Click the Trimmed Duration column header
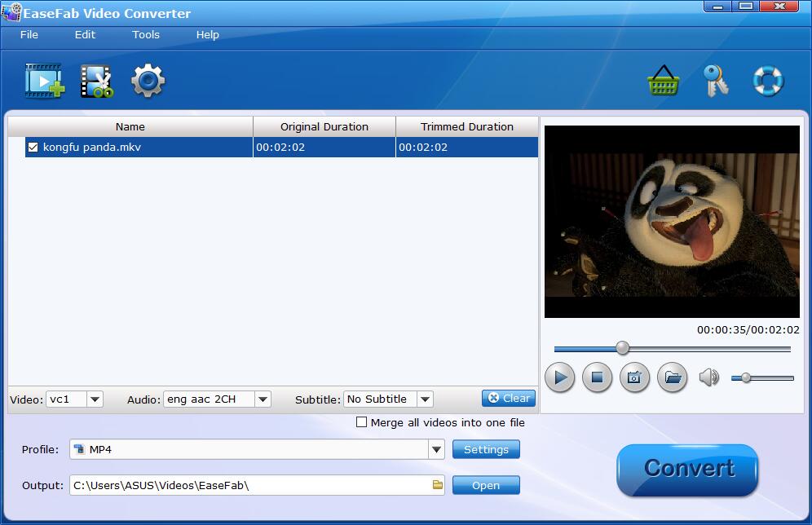The height and width of the screenshot is (525, 812). (466, 127)
